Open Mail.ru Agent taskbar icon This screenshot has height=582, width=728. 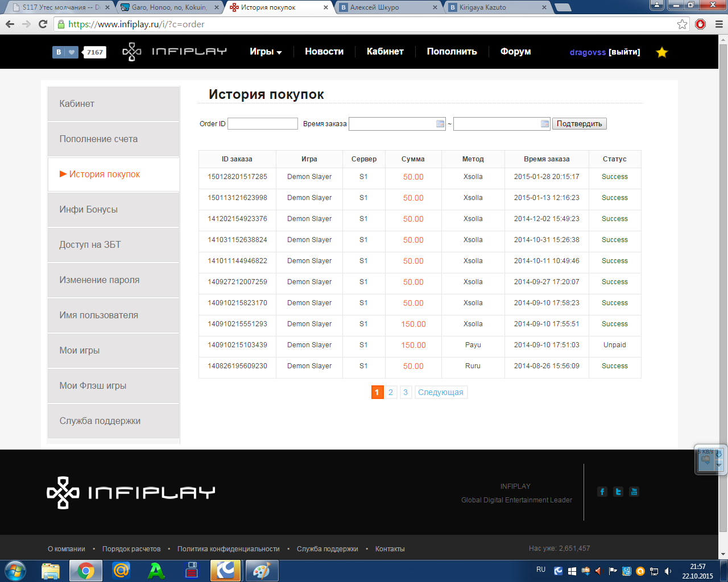click(121, 570)
